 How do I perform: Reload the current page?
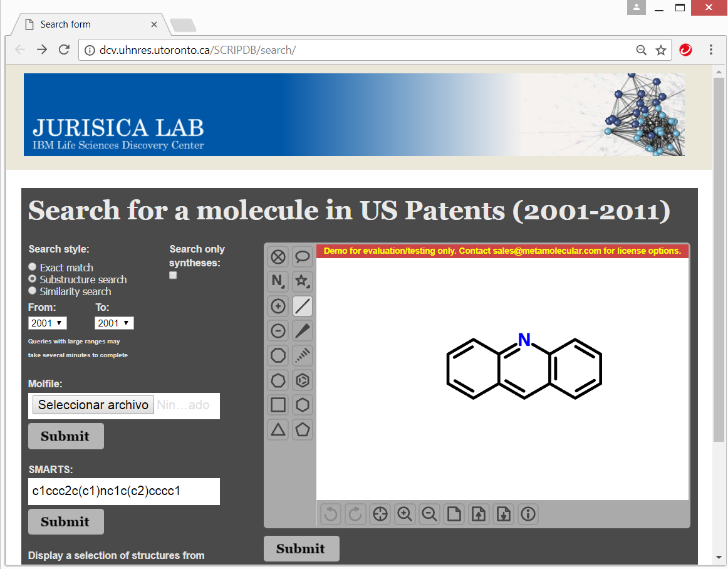[64, 50]
